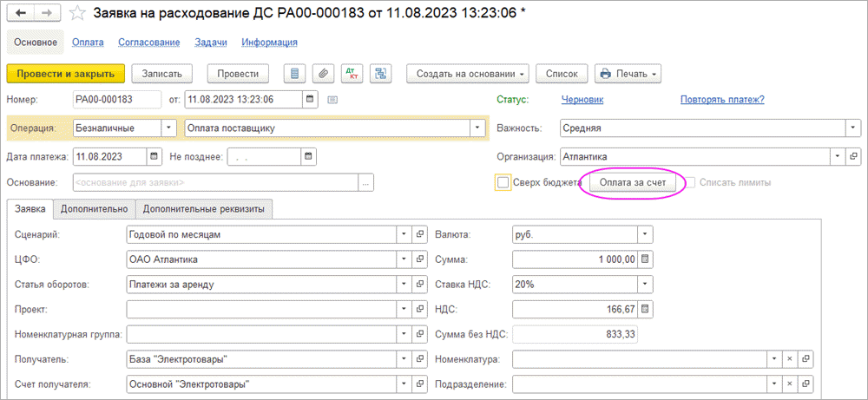Click ellipsis button of Основание field
This screenshot has height=400, width=868.
(x=366, y=182)
